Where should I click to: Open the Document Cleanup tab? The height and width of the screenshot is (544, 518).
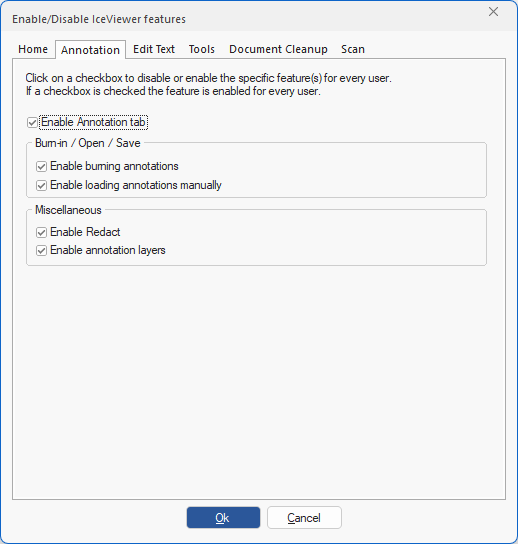(x=278, y=49)
